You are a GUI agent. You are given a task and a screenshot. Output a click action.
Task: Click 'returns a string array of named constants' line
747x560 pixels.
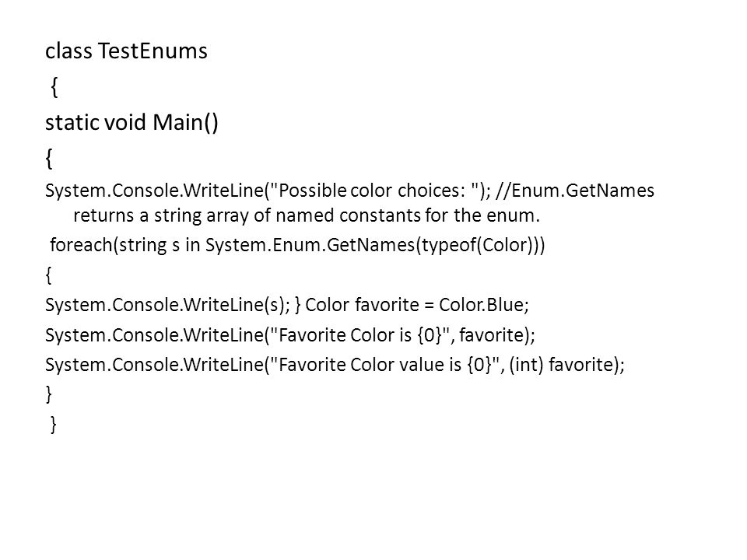tap(307, 215)
